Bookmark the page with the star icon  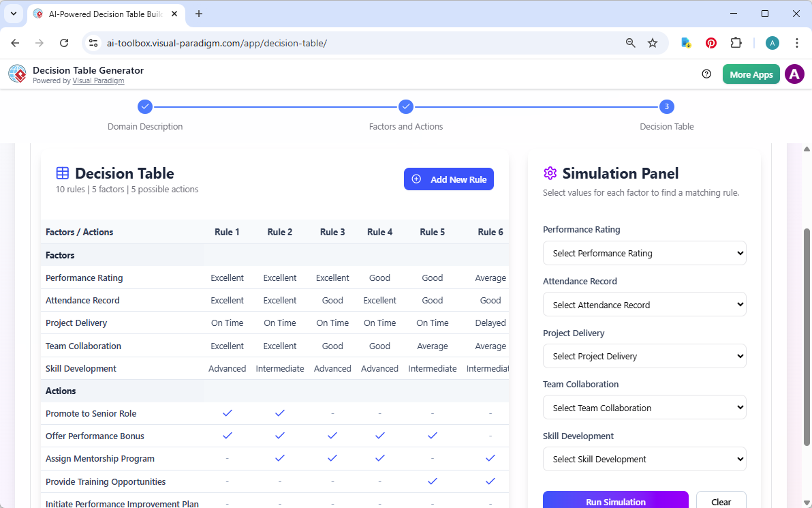click(x=653, y=42)
